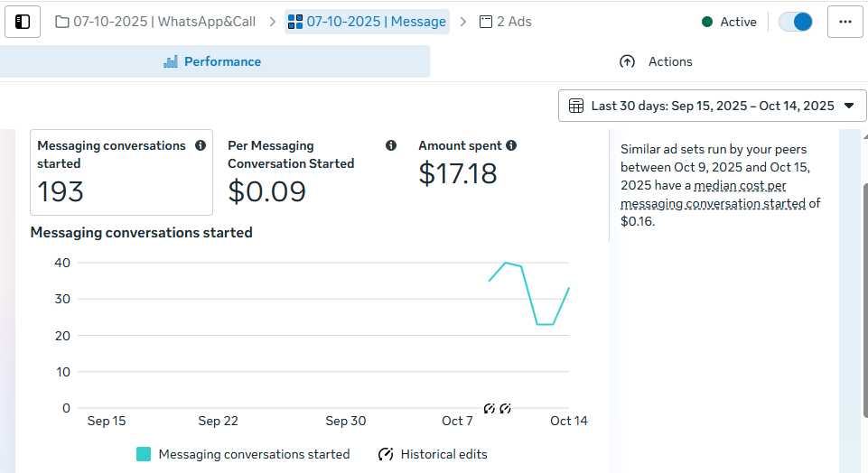This screenshot has height=473, width=868.
Task: Click first historical edit marker on chart
Action: tap(490, 409)
